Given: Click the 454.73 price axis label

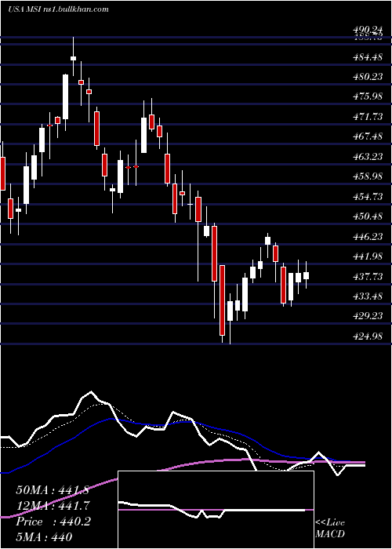Looking at the screenshot, I should [368, 196].
